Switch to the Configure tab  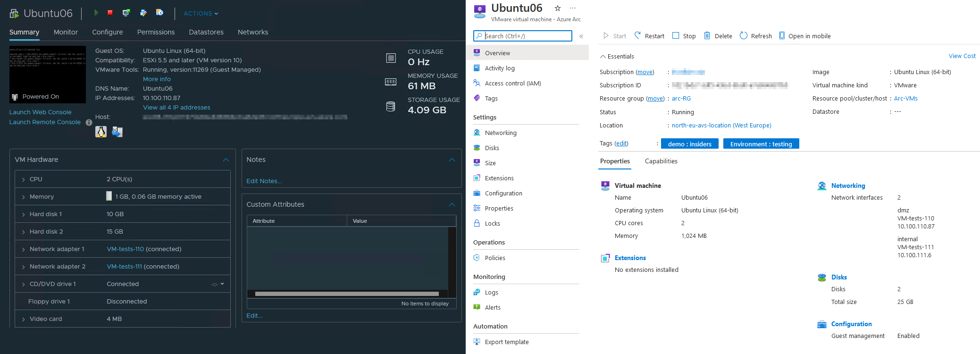pyautogui.click(x=108, y=32)
